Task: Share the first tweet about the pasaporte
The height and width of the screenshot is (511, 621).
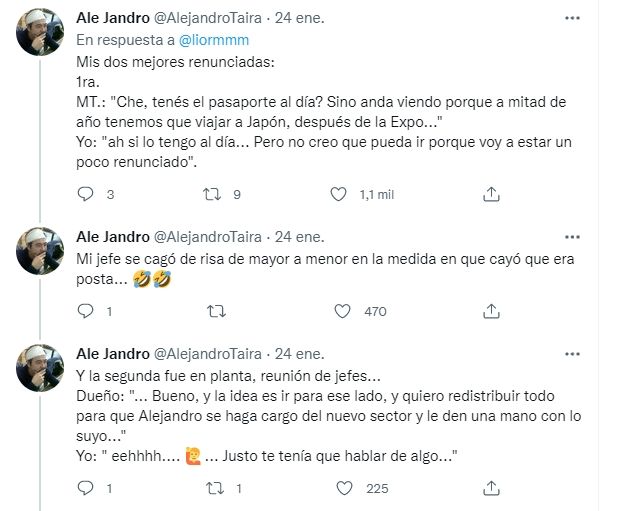Action: (490, 195)
